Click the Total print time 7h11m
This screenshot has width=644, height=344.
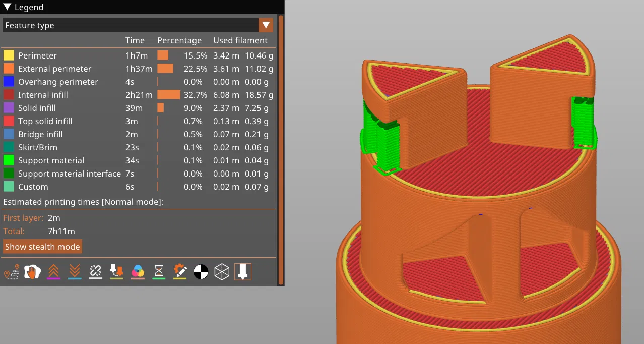click(x=61, y=231)
